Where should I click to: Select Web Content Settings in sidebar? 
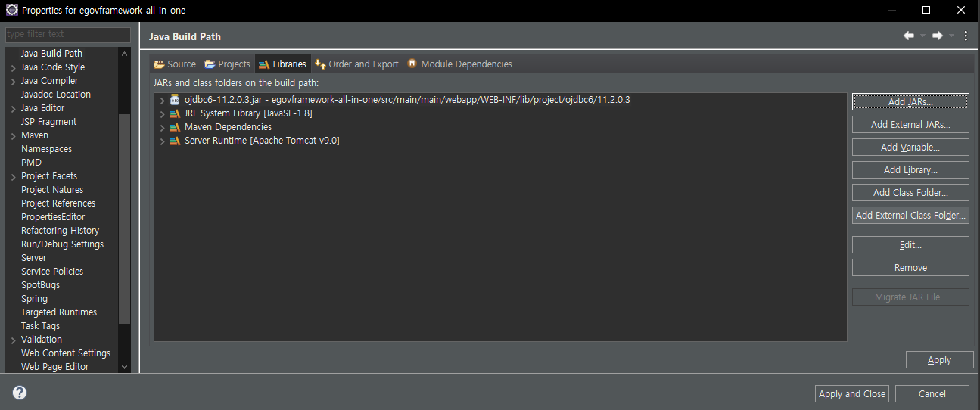(66, 353)
